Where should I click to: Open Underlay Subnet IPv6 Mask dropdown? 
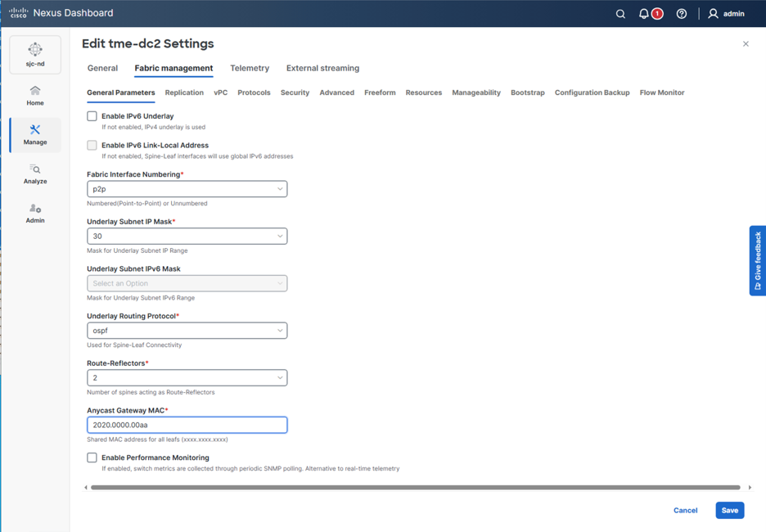(x=187, y=283)
